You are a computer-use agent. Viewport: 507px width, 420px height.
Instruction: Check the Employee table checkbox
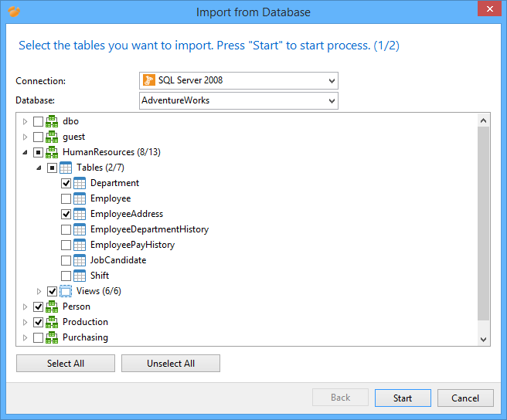pos(66,198)
